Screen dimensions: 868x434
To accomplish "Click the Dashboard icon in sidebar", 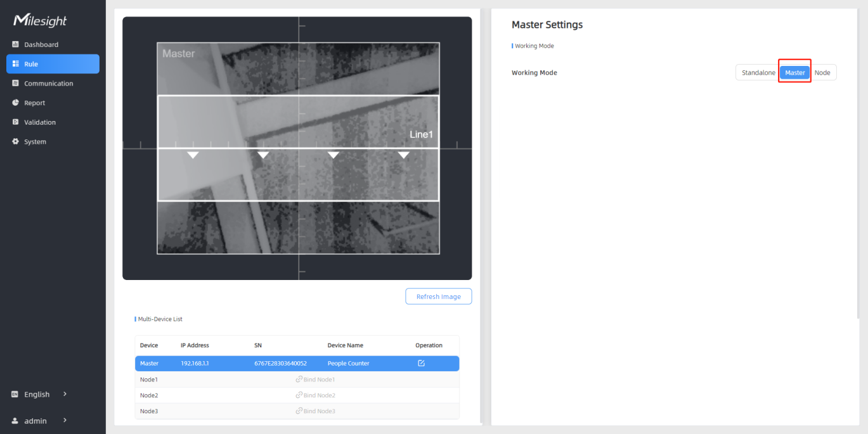I will pyautogui.click(x=15, y=44).
